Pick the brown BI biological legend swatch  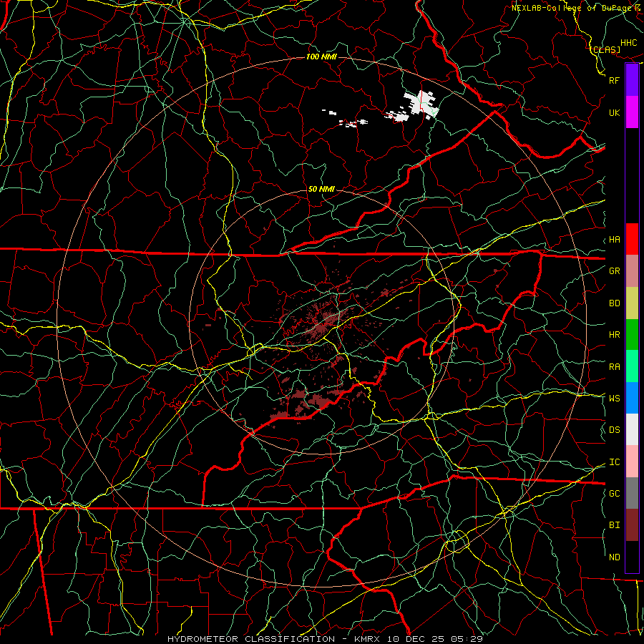coord(632,525)
